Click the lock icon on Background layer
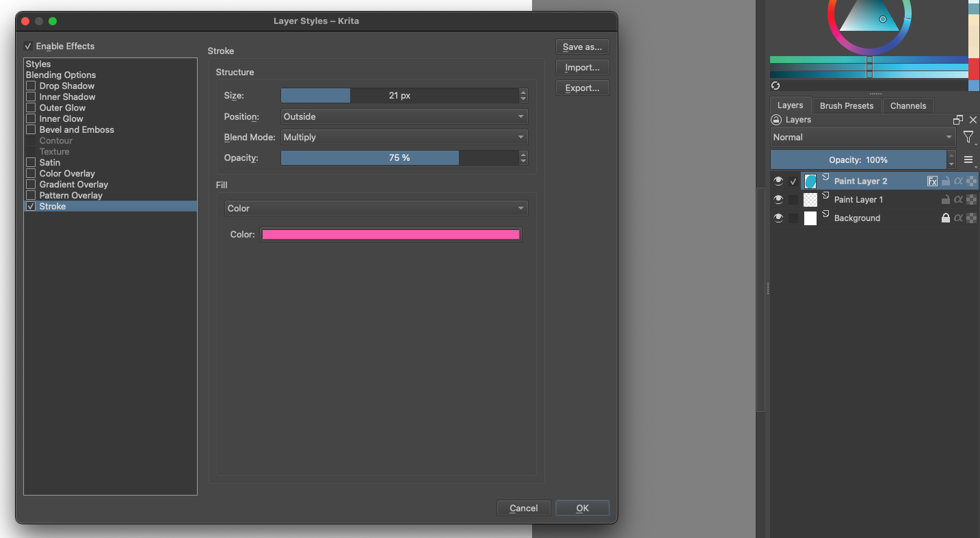Viewport: 980px width, 538px height. (x=946, y=218)
